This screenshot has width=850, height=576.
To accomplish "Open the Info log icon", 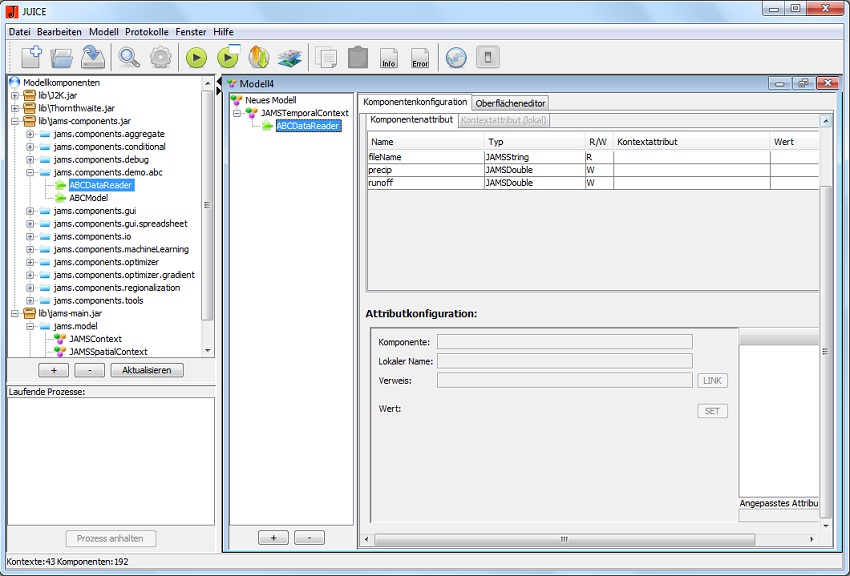I will click(389, 58).
